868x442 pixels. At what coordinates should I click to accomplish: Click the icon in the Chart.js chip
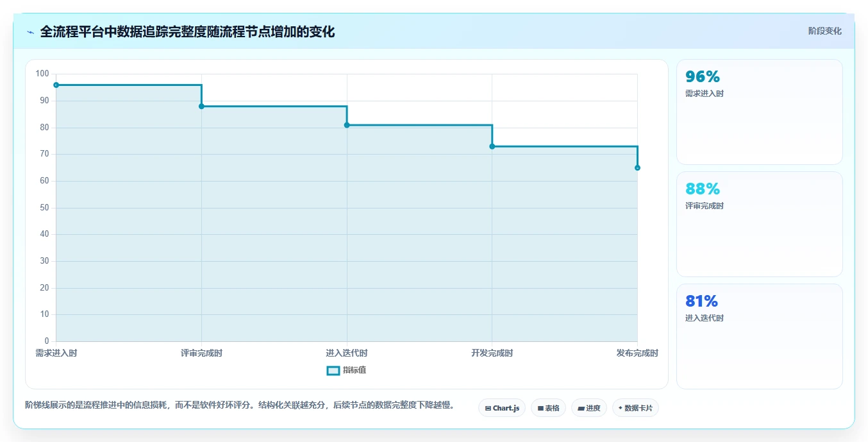pos(488,408)
